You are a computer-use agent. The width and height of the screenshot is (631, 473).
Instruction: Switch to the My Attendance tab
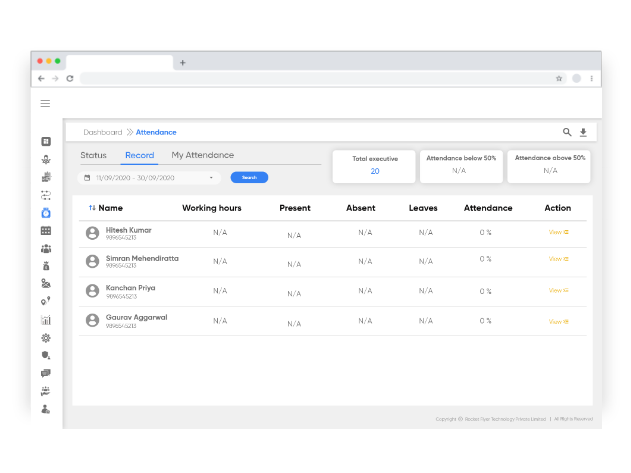point(202,155)
